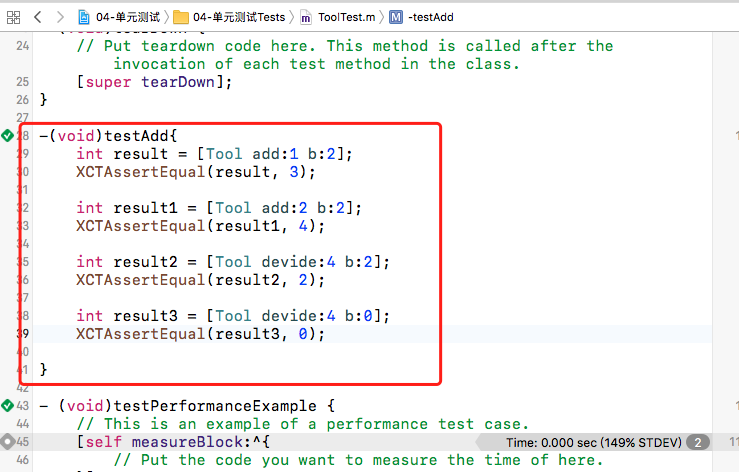The image size is (739, 472).
Task: Open the 04-单元测试 project breadcrumb
Action: [128, 17]
